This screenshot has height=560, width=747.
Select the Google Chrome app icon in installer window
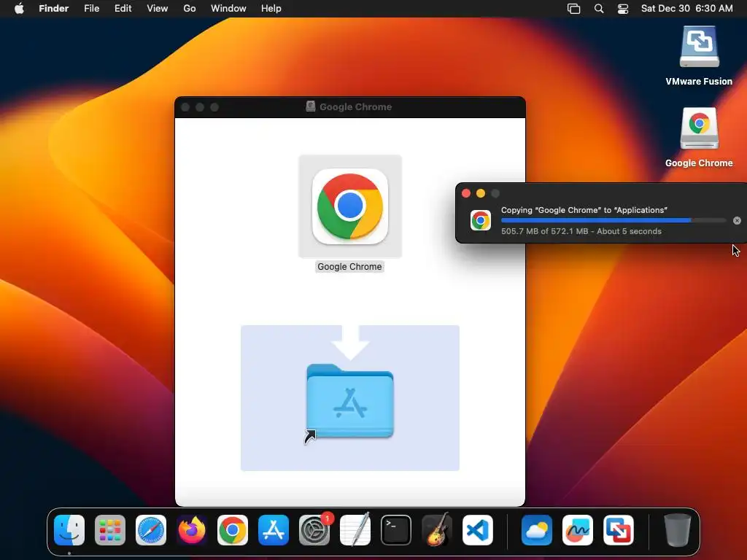(350, 206)
